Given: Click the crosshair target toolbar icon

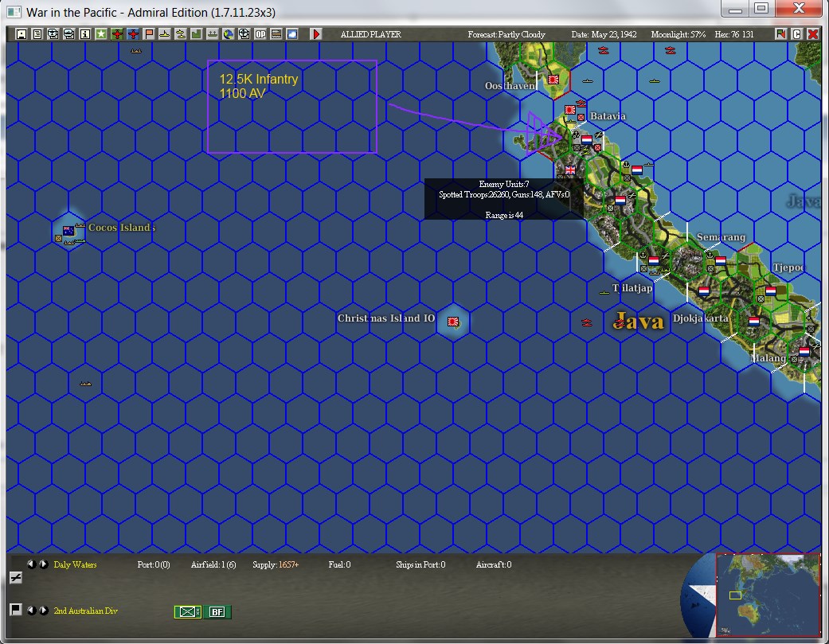Looking at the screenshot, I should coord(244,34).
